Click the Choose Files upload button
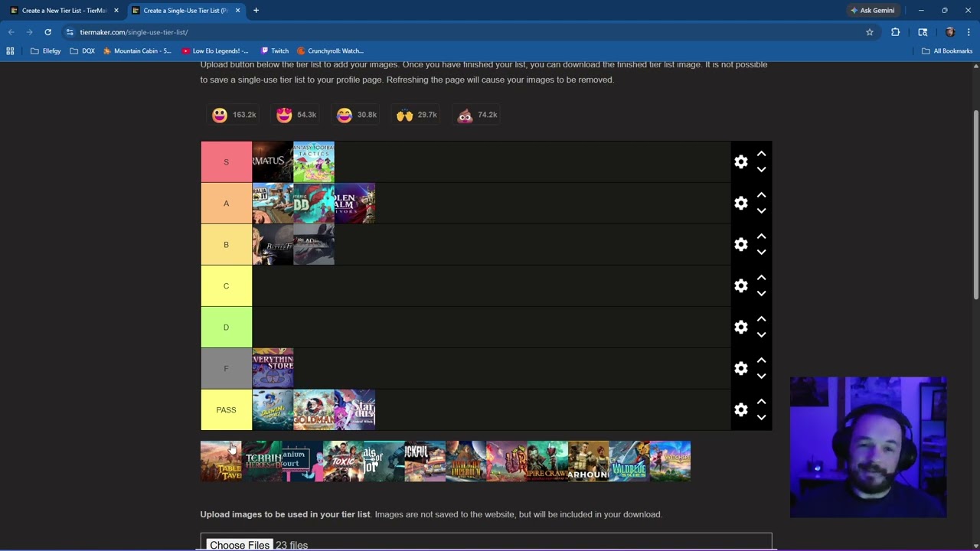This screenshot has width=980, height=551. (x=240, y=544)
